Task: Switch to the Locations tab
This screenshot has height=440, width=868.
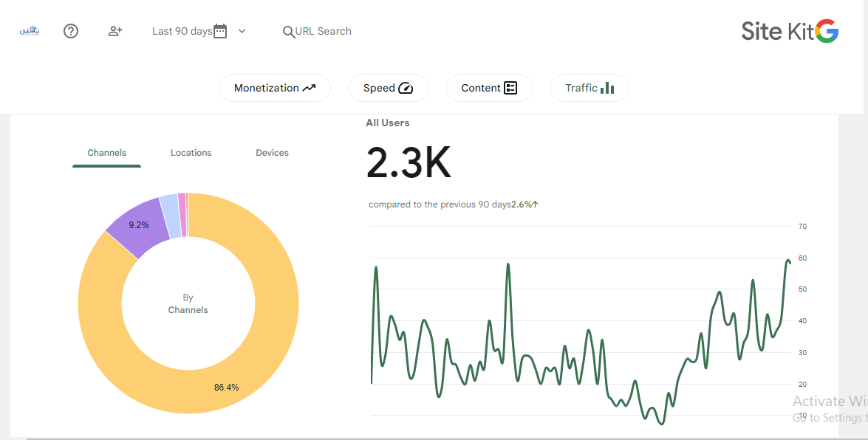Action: [x=191, y=153]
